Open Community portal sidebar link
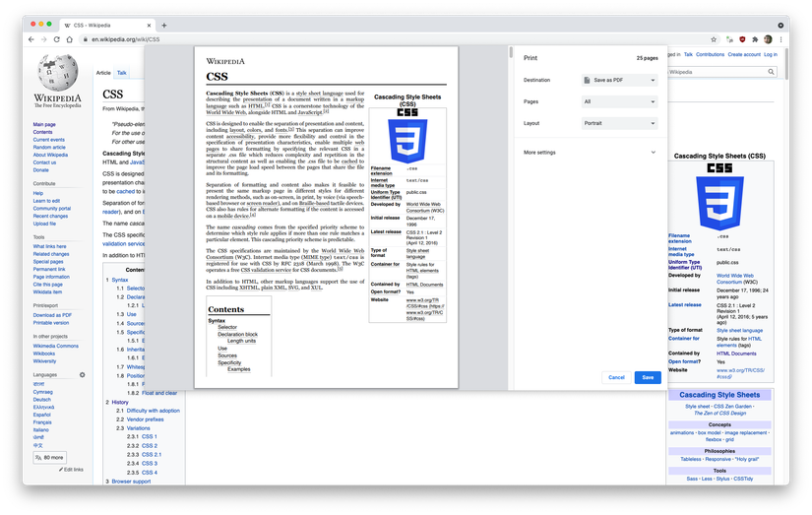The height and width of the screenshot is (515, 812). coord(52,209)
